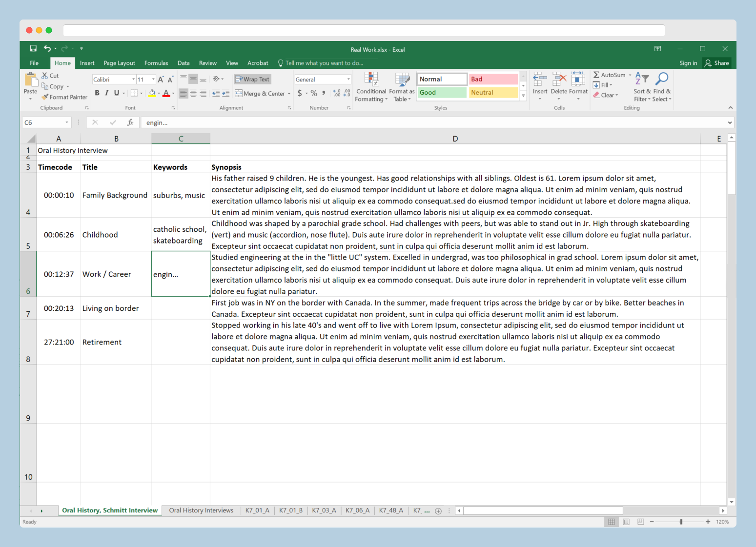Open Find & Select magnifier

[662, 80]
